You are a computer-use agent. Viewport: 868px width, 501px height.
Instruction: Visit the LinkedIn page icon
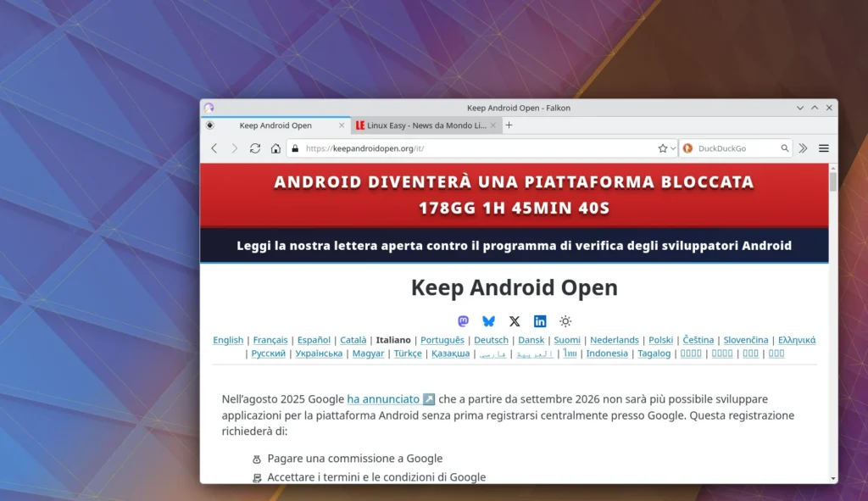541,321
